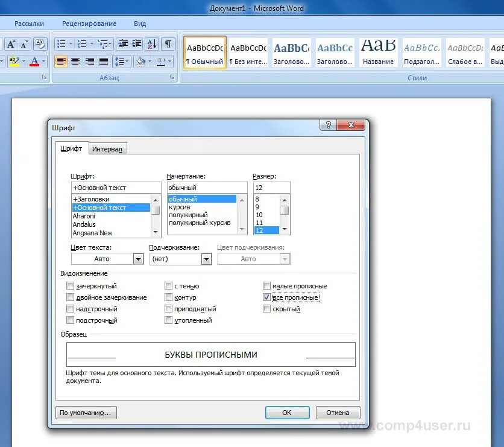
Task: Select the Шрифт tab in the dialog
Action: (71, 148)
